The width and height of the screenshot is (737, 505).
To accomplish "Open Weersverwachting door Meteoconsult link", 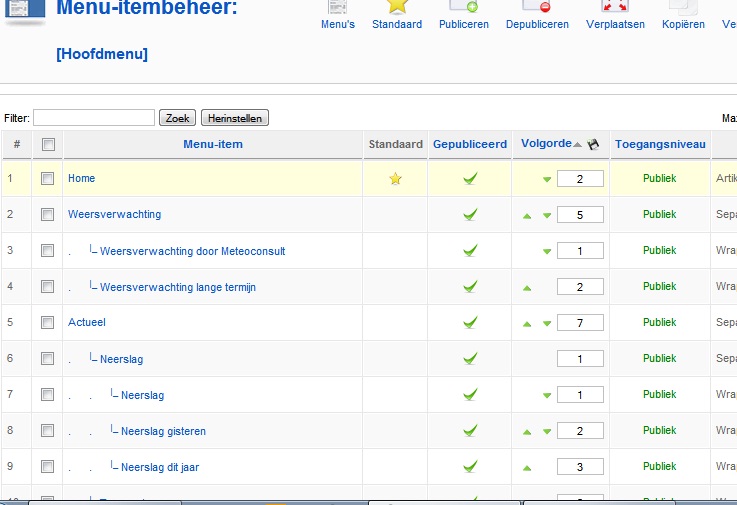I will tap(192, 251).
